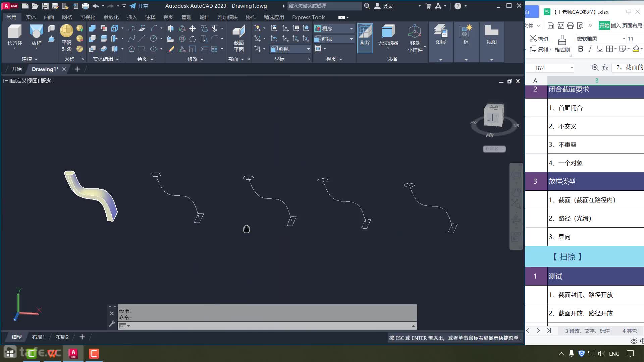
Task: Switch to the 实体 ribbon tab
Action: (x=31, y=17)
